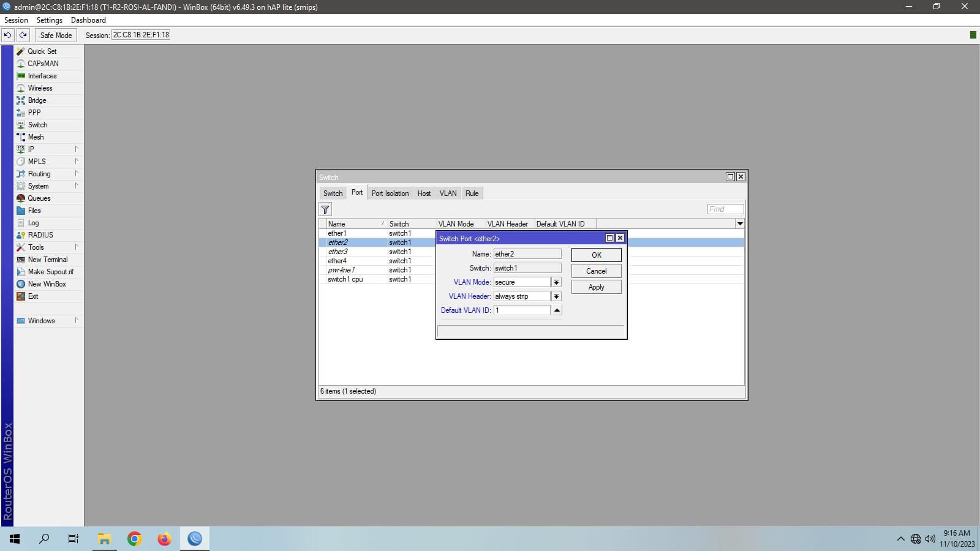
Task: Open the VLAN Header dropdown
Action: pyautogui.click(x=556, y=296)
